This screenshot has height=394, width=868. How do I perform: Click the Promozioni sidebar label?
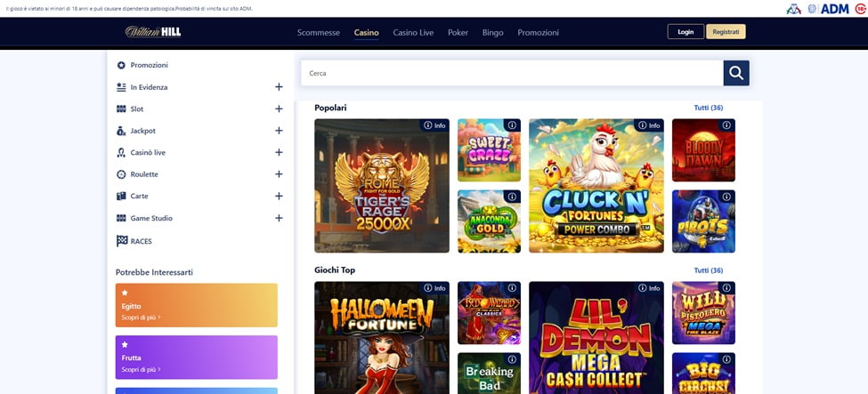(x=149, y=65)
